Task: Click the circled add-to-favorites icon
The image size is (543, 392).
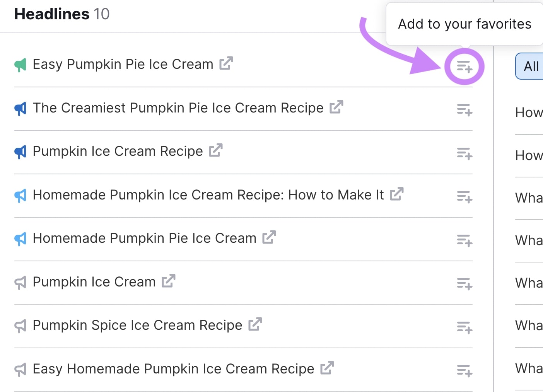Action: click(x=464, y=66)
